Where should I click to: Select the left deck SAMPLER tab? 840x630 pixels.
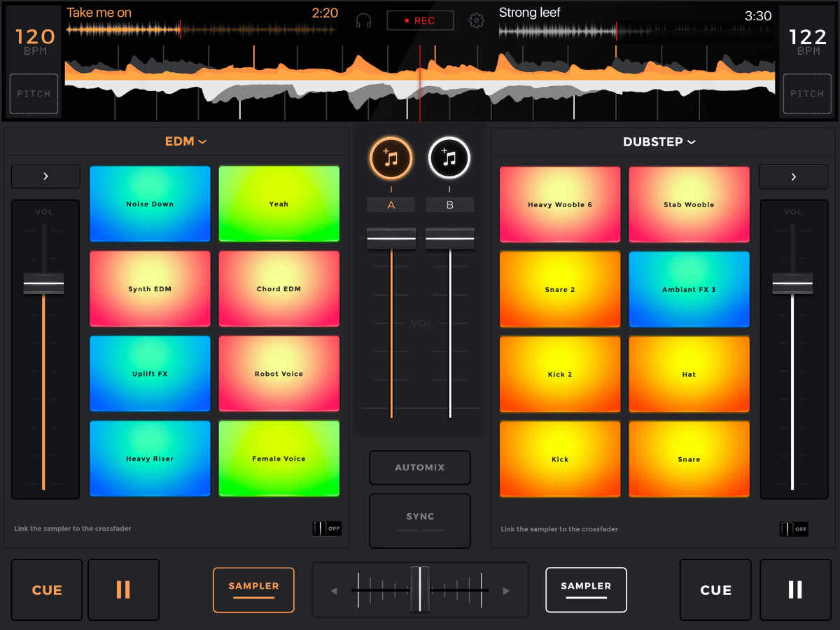point(253,589)
